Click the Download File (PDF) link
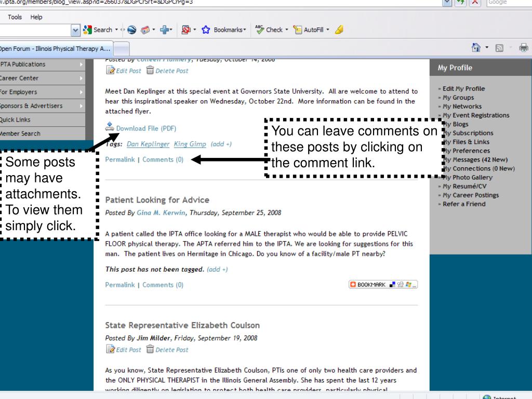Screen dimensions: 532x399 pyautogui.click(x=146, y=128)
